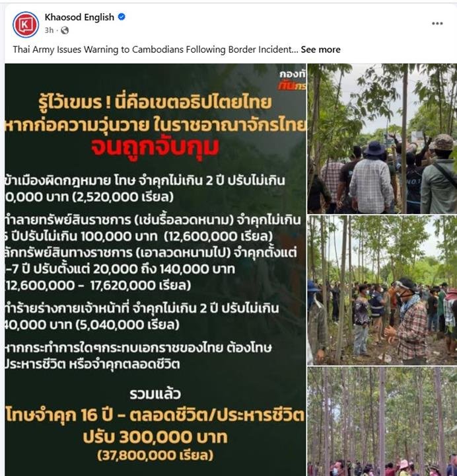Click the yellow Thai headline title
This screenshot has height=476, width=457.
155,114
